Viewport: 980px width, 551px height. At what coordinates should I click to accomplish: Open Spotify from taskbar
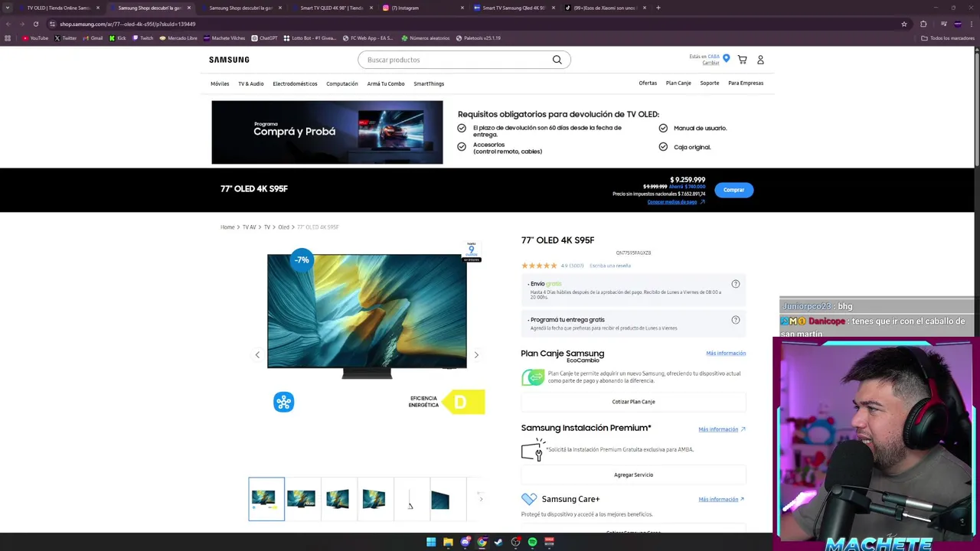(532, 542)
